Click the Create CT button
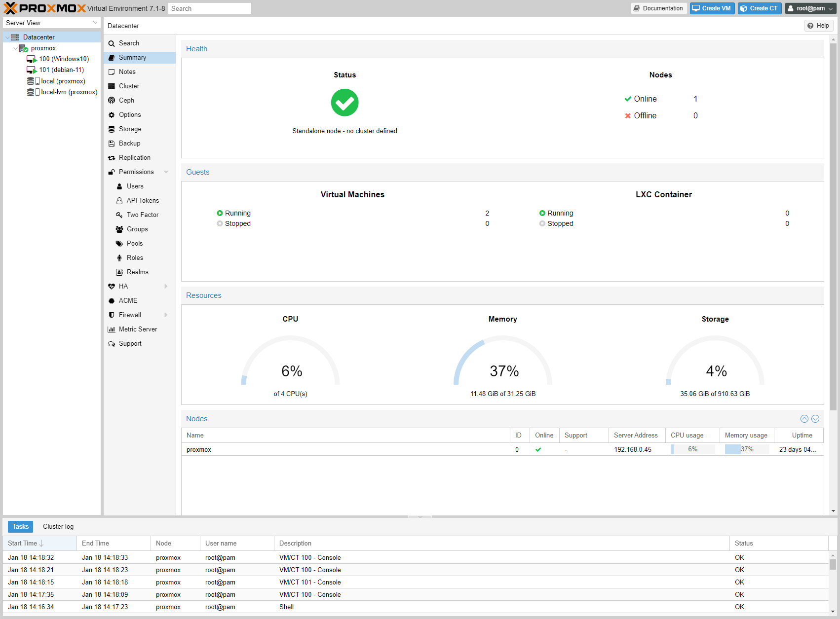This screenshot has height=619, width=840. 759,8
